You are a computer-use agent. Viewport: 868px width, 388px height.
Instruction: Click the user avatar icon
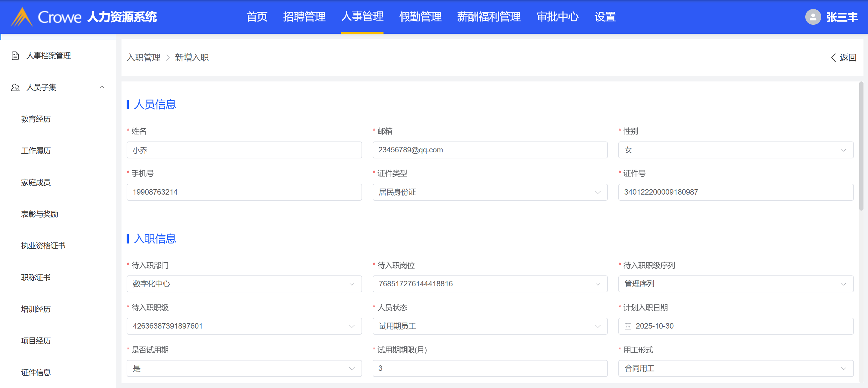tap(813, 17)
